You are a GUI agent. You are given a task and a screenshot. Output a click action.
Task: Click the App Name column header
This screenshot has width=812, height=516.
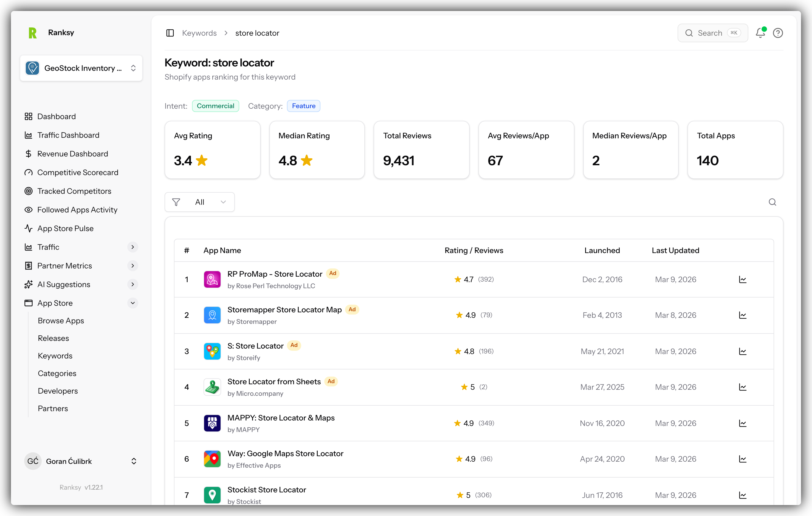pos(222,250)
